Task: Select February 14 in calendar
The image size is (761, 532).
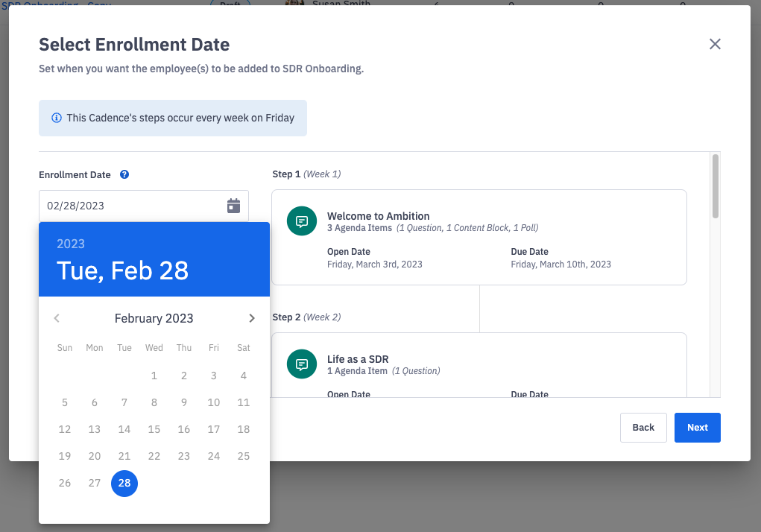Action: point(124,430)
